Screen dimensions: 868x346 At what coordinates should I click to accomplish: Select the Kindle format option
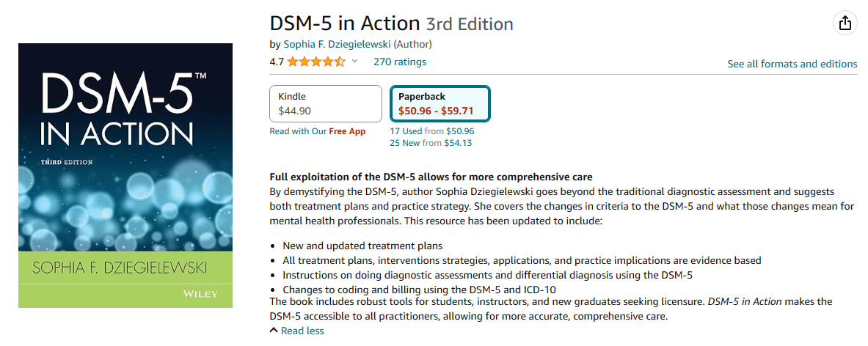click(326, 103)
